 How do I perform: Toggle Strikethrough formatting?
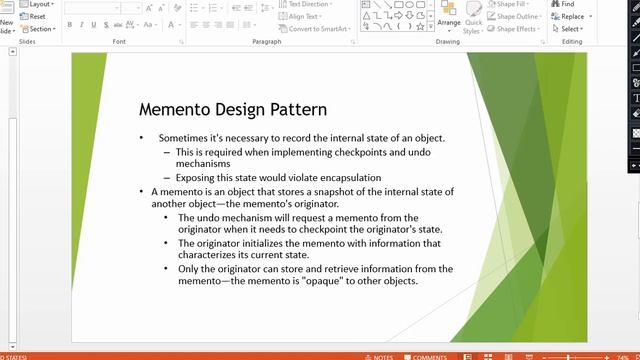[118, 25]
